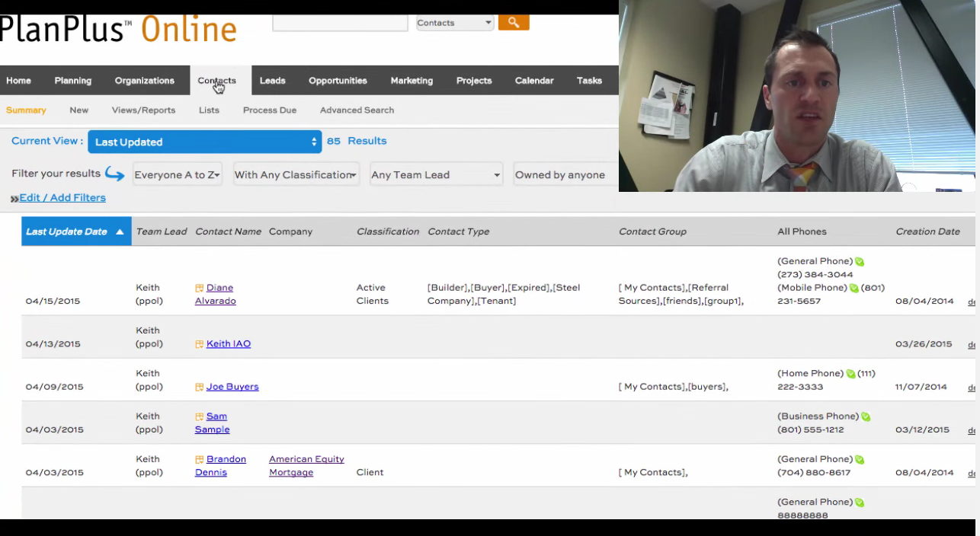This screenshot has width=980, height=536.
Task: Click the contact card icon beside Brandon Dennis
Action: (200, 460)
